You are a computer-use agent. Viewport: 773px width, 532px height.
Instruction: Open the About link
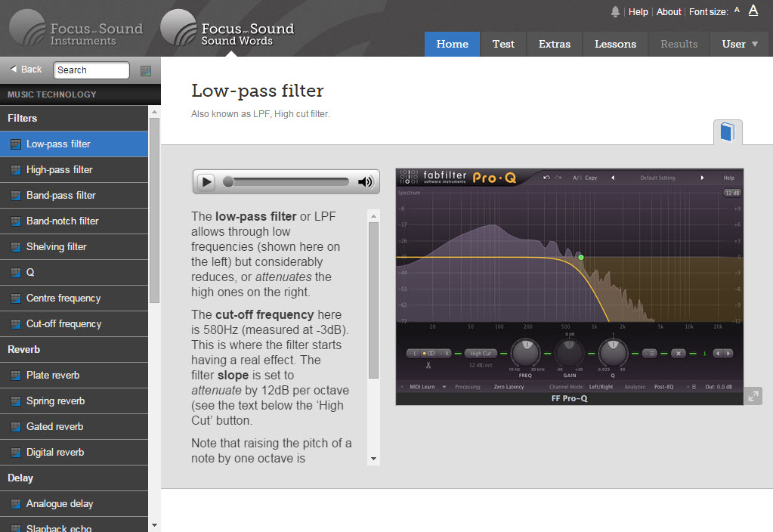(x=669, y=12)
